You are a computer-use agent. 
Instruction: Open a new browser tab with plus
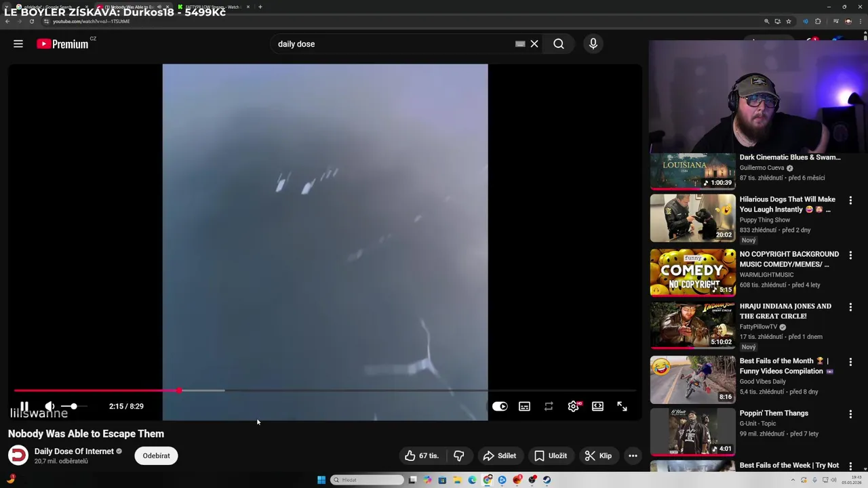260,7
